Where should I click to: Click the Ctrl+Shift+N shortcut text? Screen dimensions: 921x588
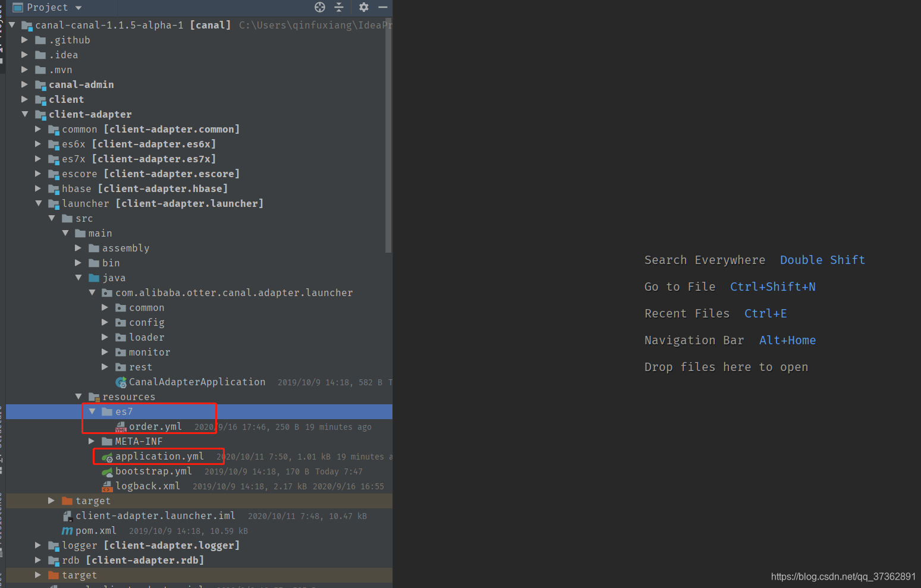772,287
